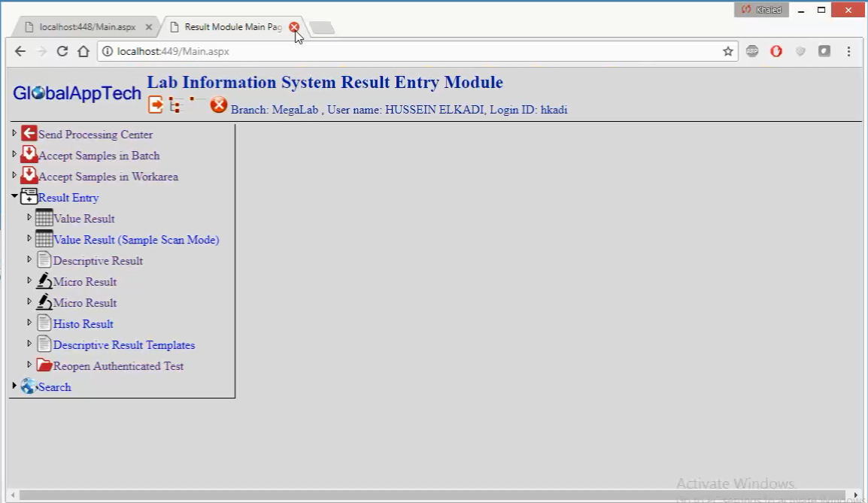Click the Value Result grid icon

[x=44, y=217]
